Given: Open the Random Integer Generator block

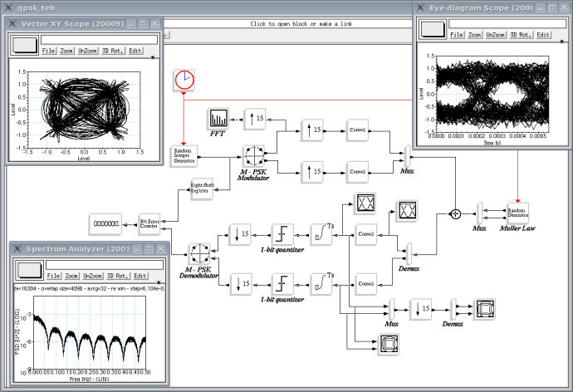Looking at the screenshot, I should pos(184,156).
